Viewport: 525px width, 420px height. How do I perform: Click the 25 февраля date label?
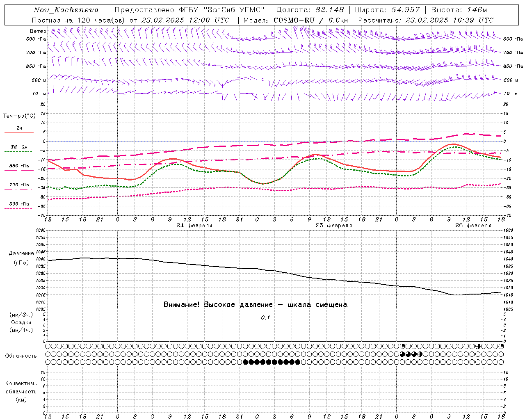coord(334,226)
